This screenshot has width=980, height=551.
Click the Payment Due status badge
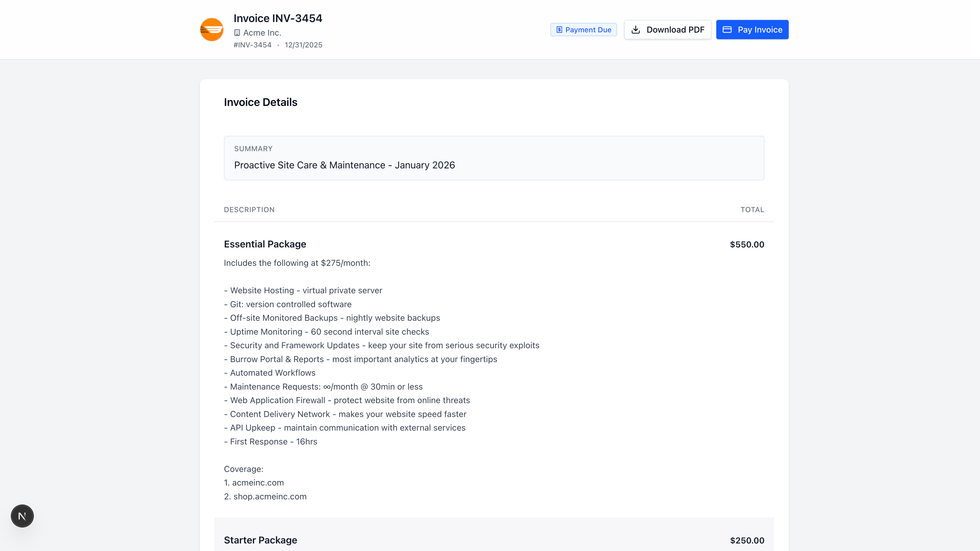tap(583, 30)
